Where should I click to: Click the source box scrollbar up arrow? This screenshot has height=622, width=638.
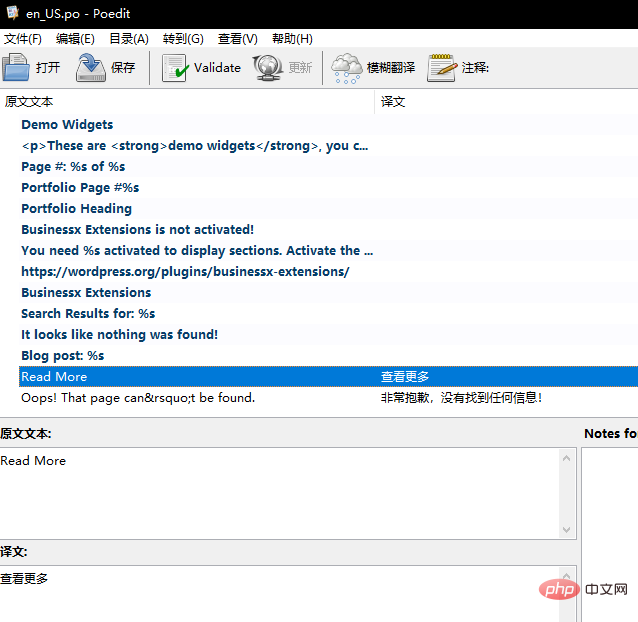(x=566, y=458)
